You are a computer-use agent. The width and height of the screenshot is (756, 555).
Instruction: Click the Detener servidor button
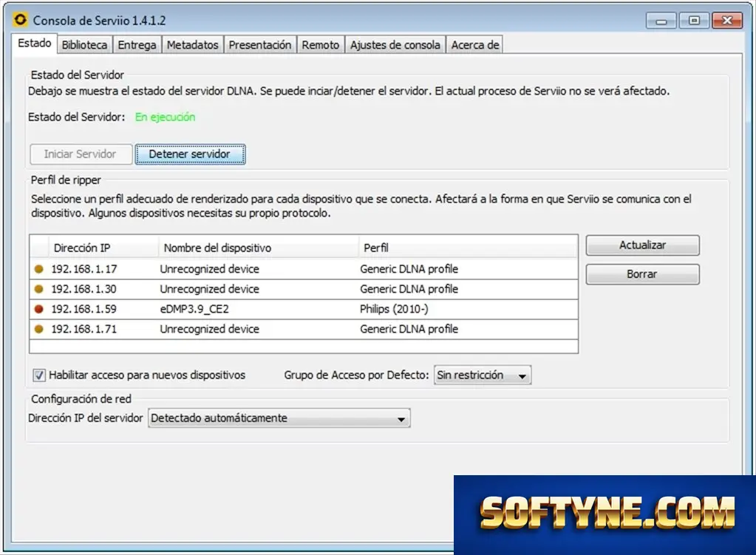190,154
